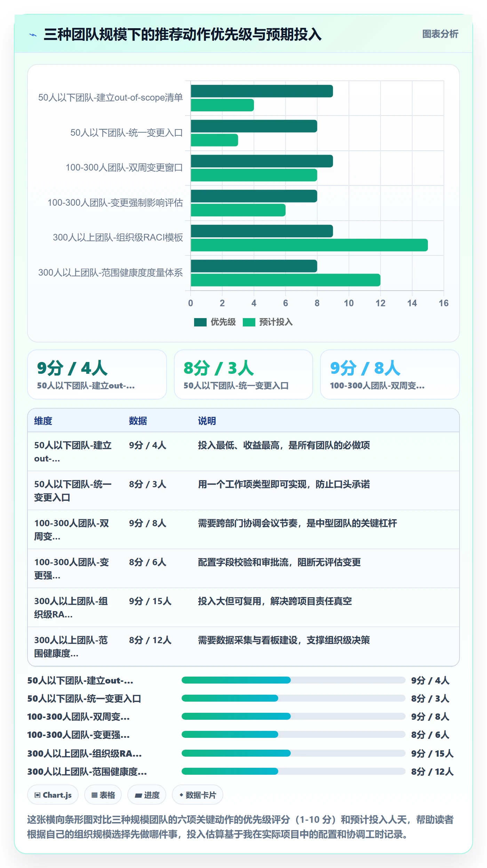Click the table data cell 9分 / 15人

point(150,601)
